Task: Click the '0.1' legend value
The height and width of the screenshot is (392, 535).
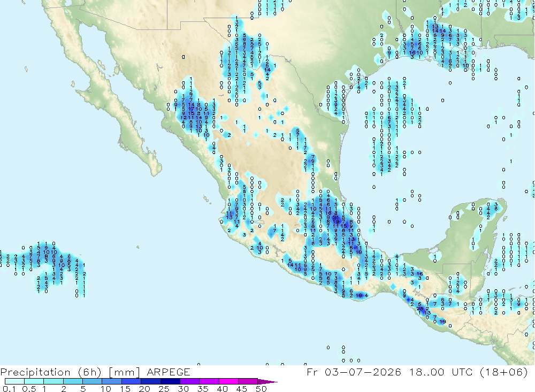Action: click(9, 389)
